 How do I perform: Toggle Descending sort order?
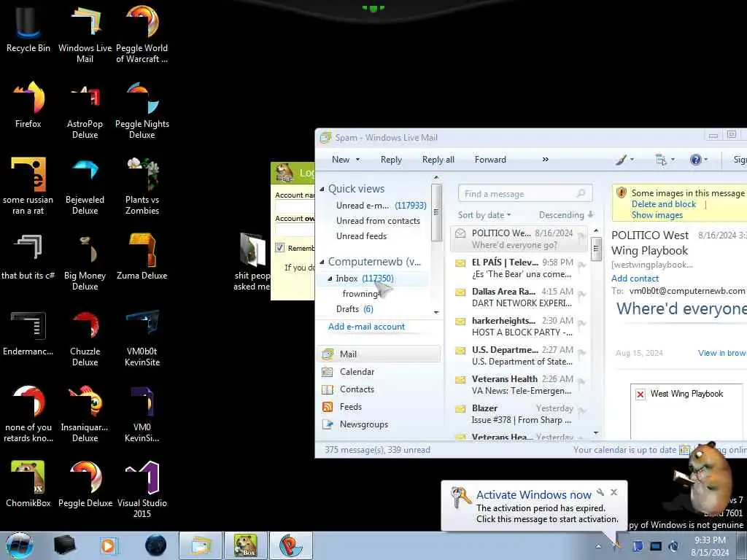[x=566, y=215]
